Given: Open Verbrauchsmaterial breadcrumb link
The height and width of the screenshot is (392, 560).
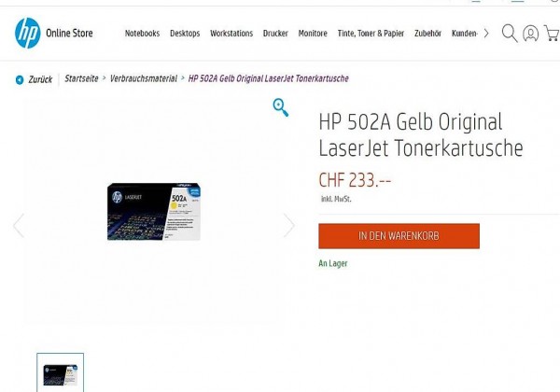Looking at the screenshot, I should point(144,78).
